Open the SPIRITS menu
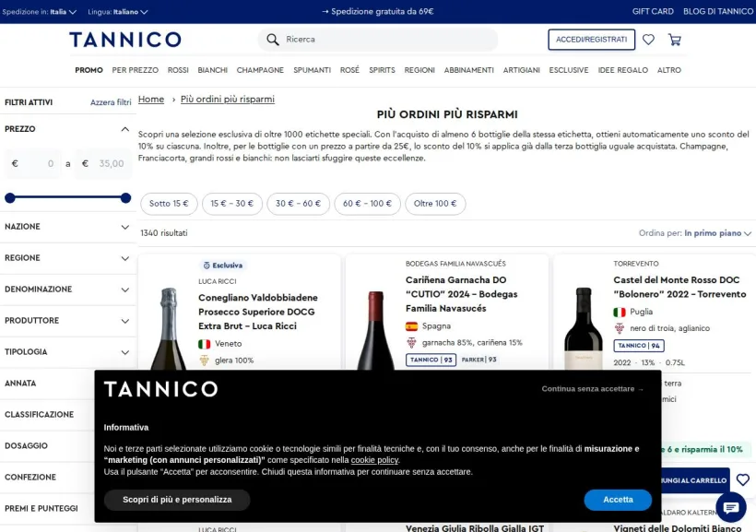756x532 pixels. pos(382,70)
